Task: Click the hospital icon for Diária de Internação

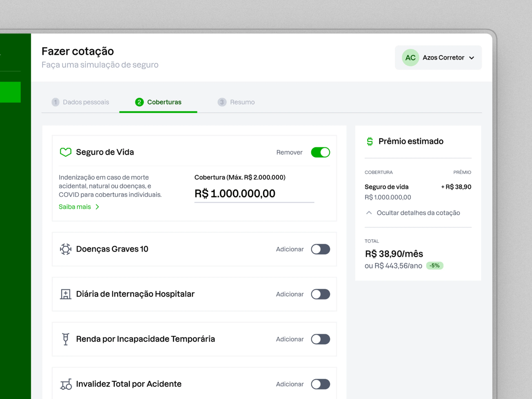Action: pyautogui.click(x=65, y=294)
